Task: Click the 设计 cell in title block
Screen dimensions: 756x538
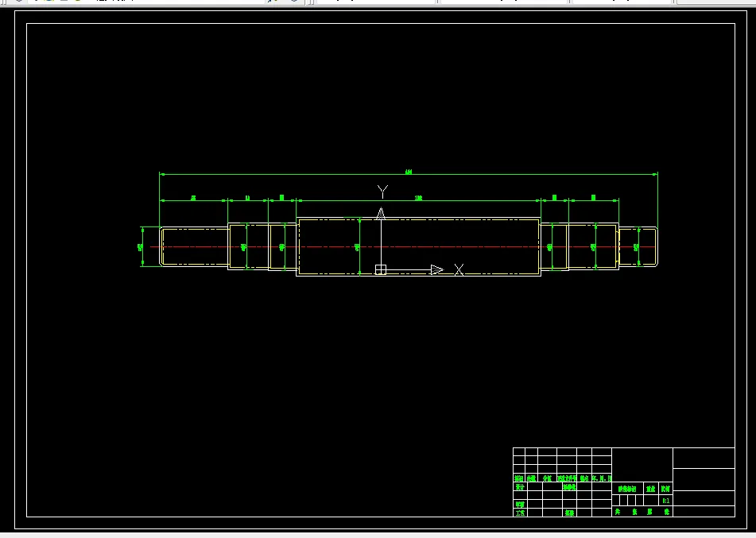Action: pos(520,487)
